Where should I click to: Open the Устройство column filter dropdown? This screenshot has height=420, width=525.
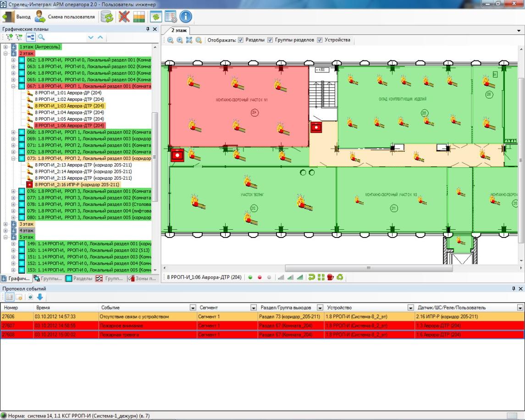point(410,308)
